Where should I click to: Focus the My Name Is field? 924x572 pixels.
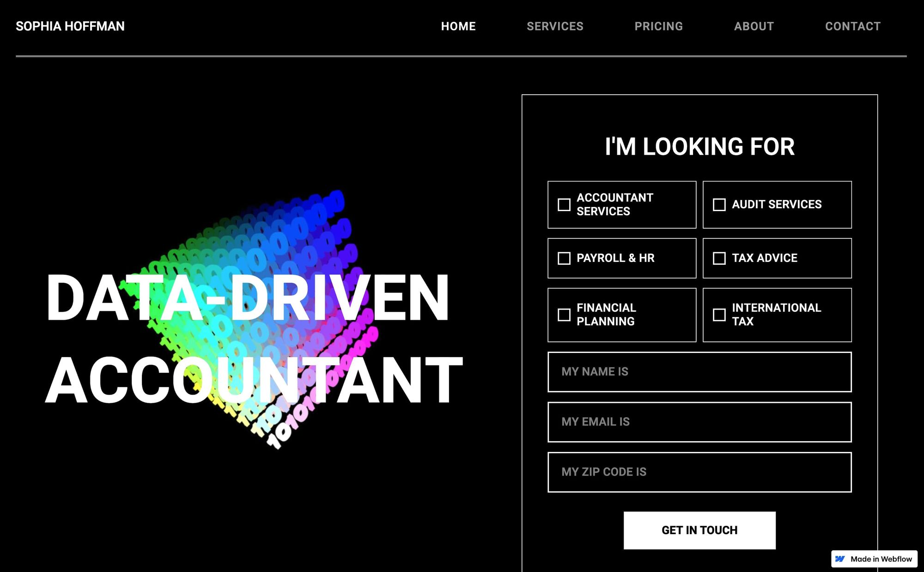(699, 372)
